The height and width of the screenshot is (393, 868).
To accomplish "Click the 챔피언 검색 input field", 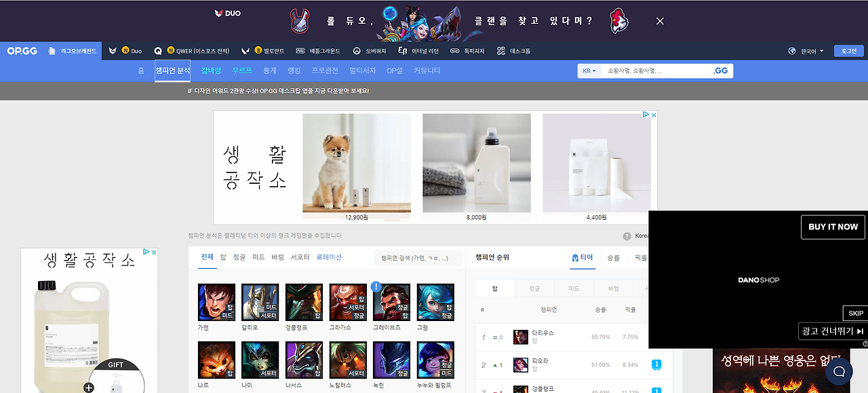I will click(418, 258).
